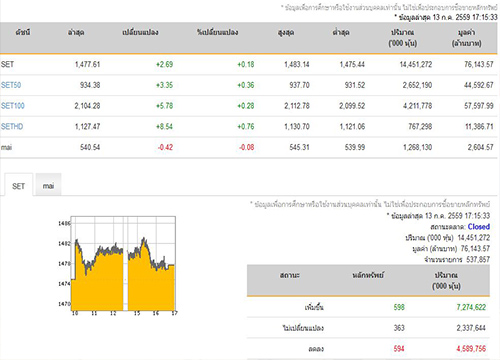
Task: Switch to the mai chart tab
Action: pos(48,186)
